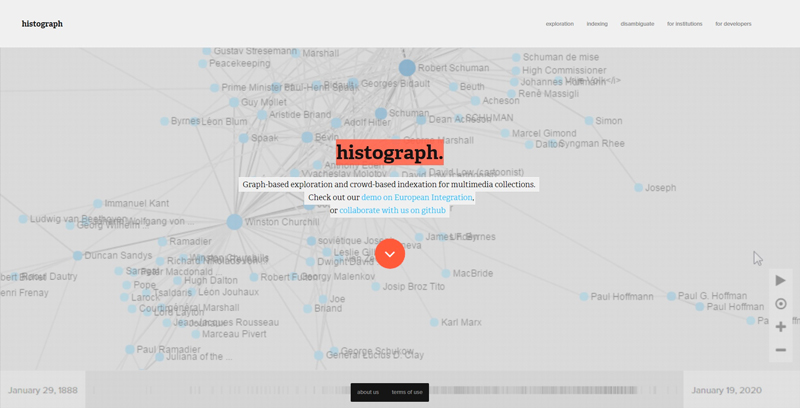800x408 pixels.
Task: Click the Beuth node label
Action: tap(472, 87)
